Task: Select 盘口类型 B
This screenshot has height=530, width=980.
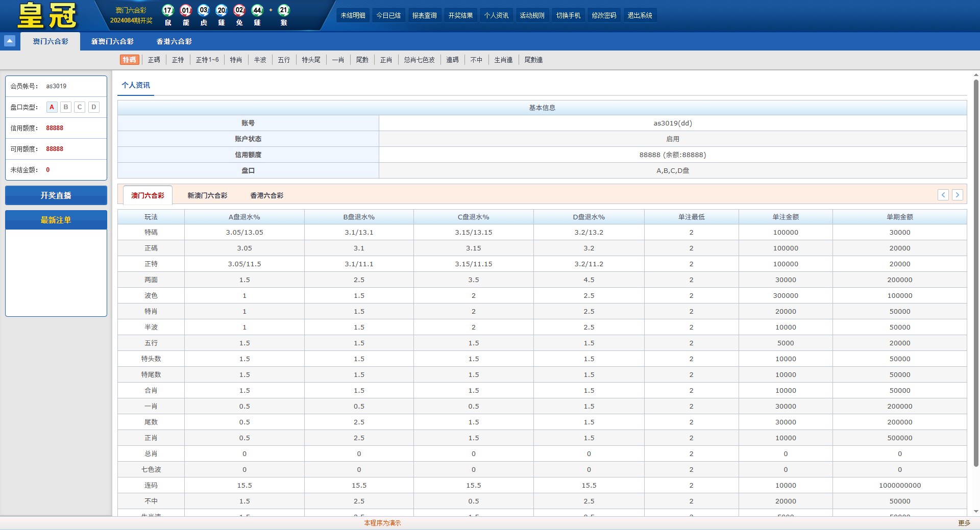Action: pyautogui.click(x=65, y=107)
